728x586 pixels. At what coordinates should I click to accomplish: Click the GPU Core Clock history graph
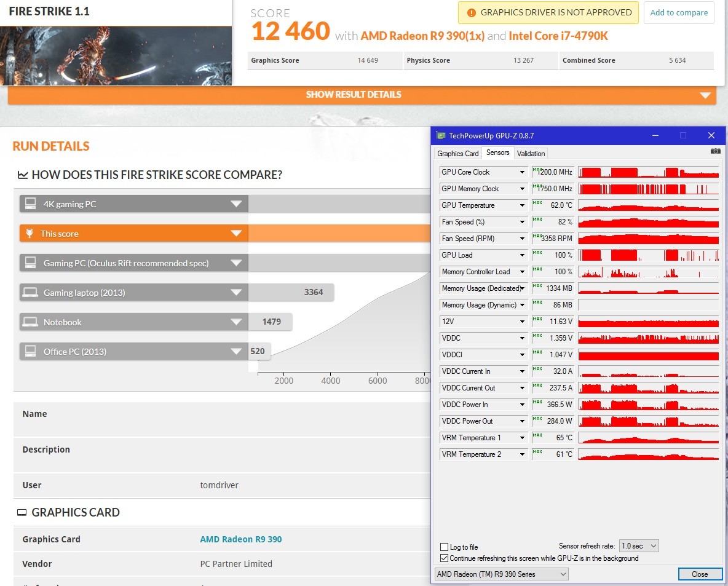point(648,172)
